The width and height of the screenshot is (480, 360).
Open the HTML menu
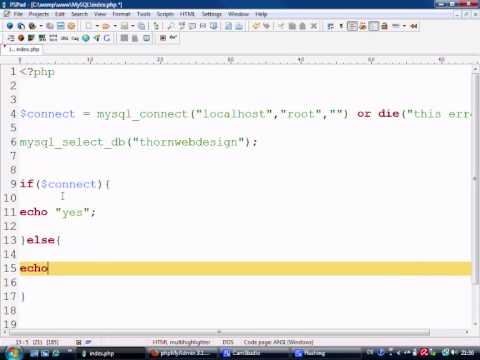(187, 14)
